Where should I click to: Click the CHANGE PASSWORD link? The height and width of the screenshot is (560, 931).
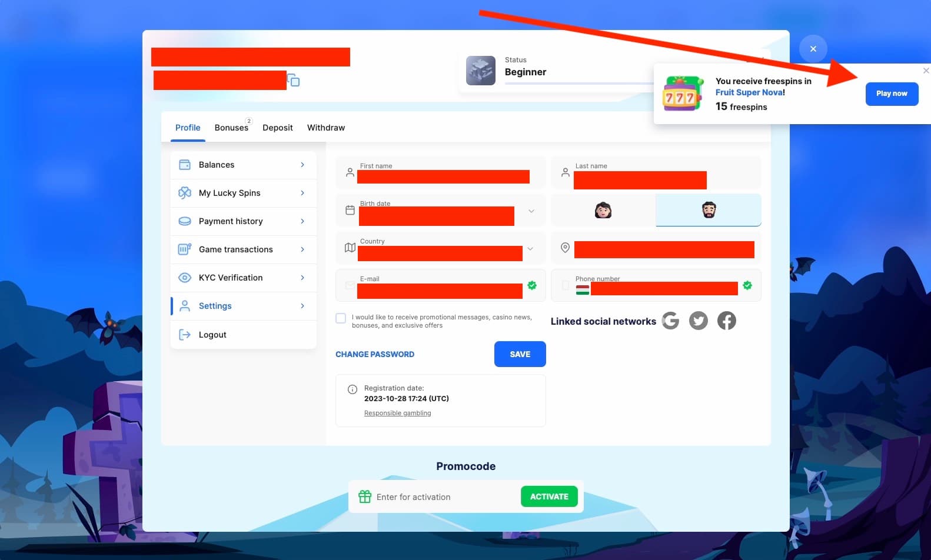coord(375,354)
